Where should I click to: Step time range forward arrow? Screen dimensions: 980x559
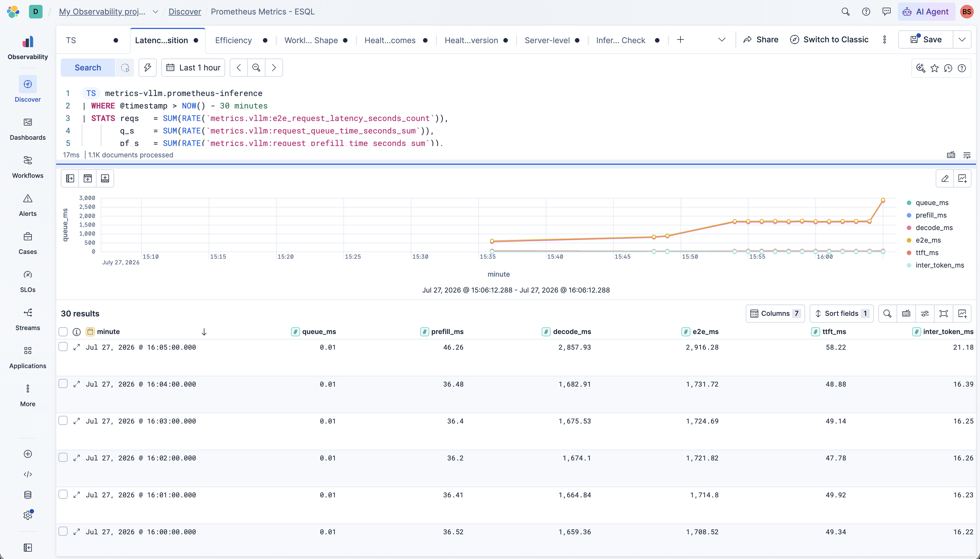point(274,68)
